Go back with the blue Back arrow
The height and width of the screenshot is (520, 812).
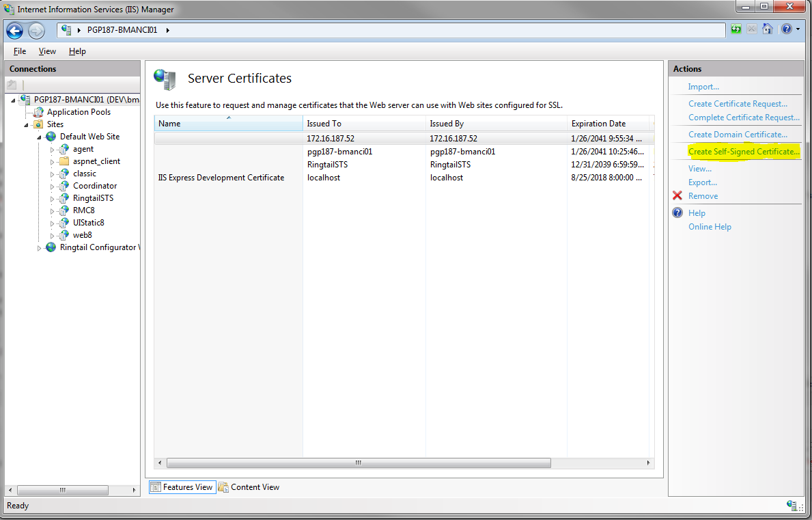click(x=14, y=31)
